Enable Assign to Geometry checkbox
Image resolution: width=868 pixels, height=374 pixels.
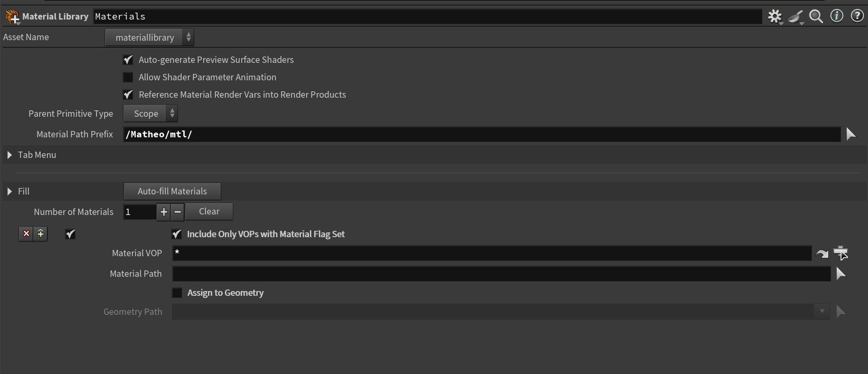click(177, 293)
